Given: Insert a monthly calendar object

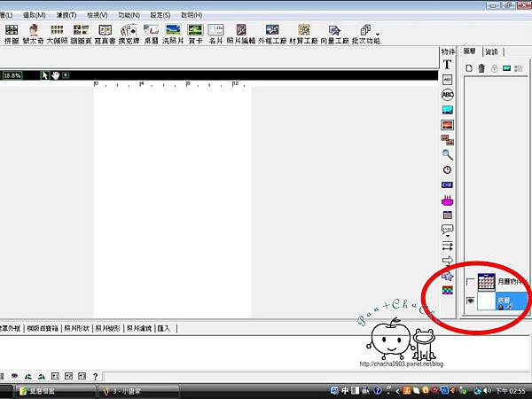Looking at the screenshot, I should [447, 215].
